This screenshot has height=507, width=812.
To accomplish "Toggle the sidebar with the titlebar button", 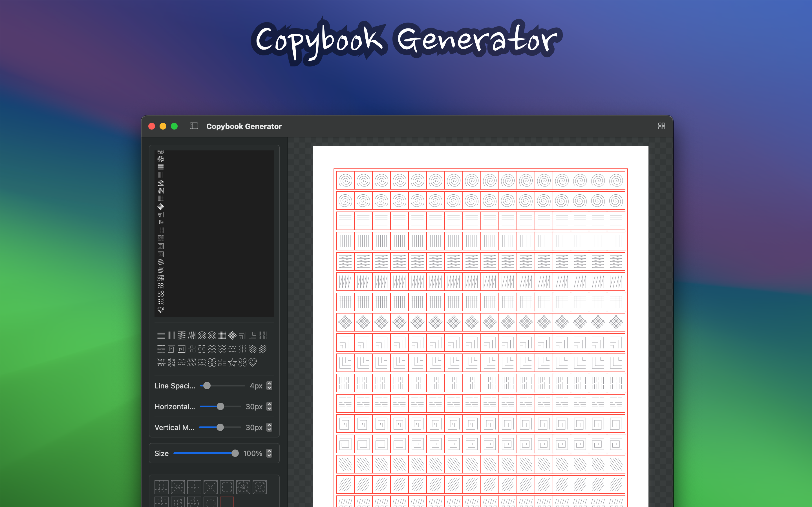I will [x=194, y=126].
